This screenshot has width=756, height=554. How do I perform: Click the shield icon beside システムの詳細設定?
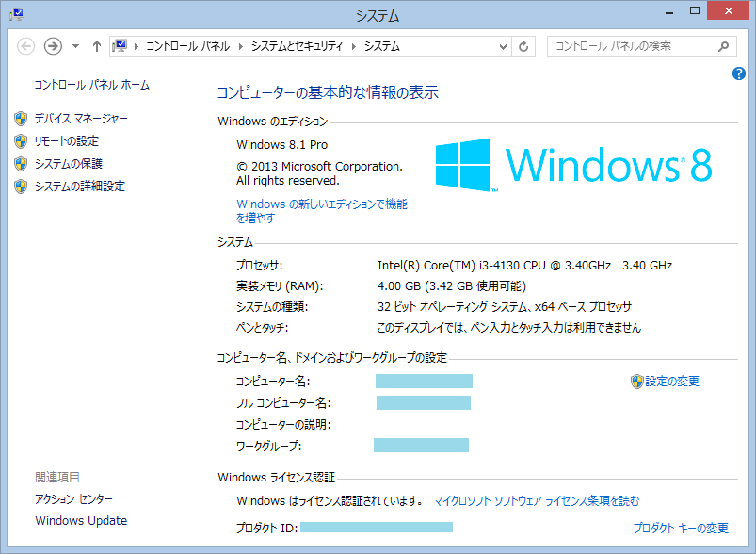point(21,187)
